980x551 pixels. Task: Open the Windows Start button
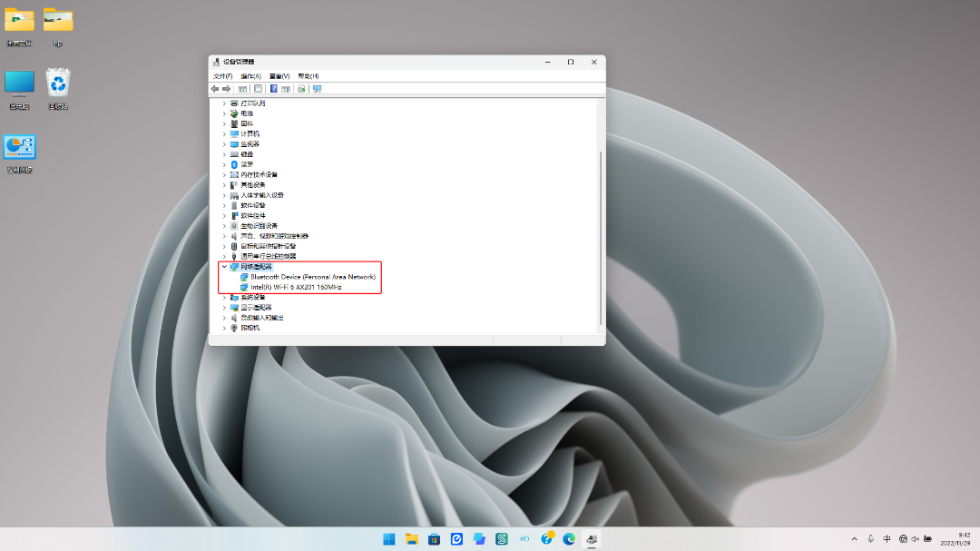pyautogui.click(x=388, y=539)
